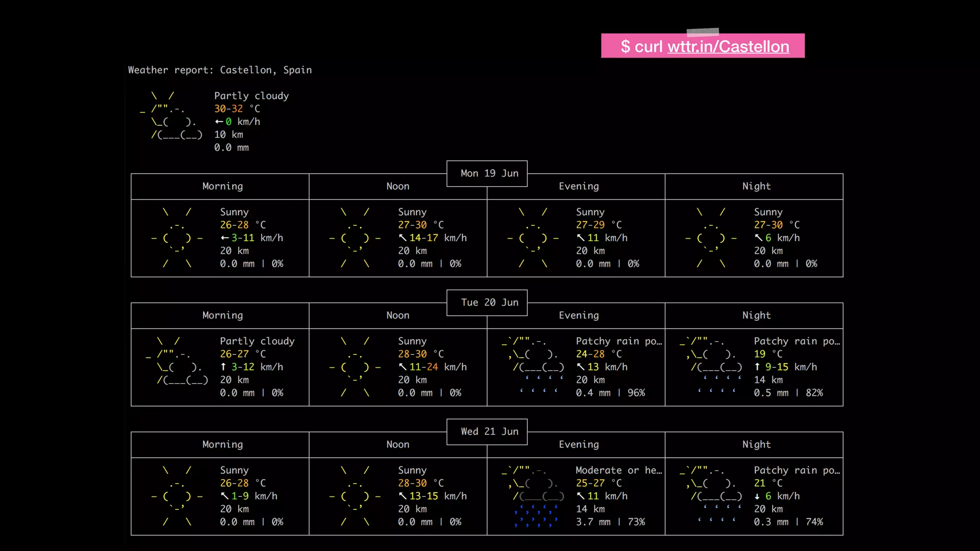Click Tuesday noon sunny icon
Viewport: 980px width, 551px height.
click(x=355, y=367)
